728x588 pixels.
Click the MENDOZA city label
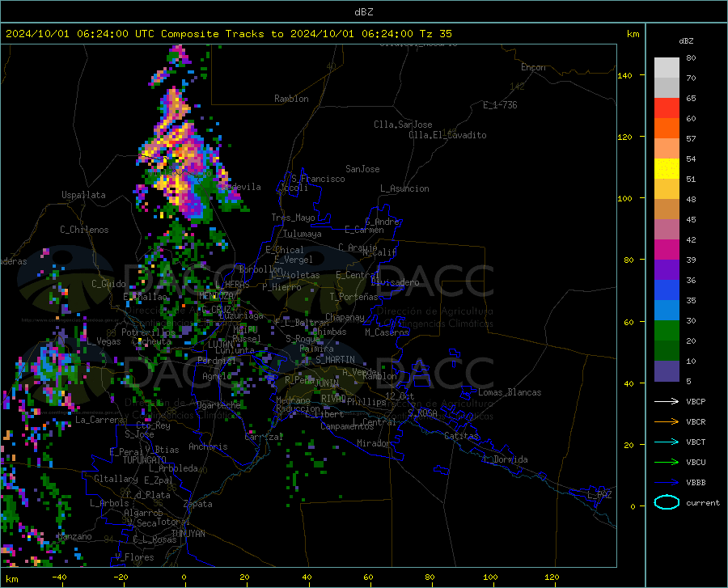click(215, 296)
